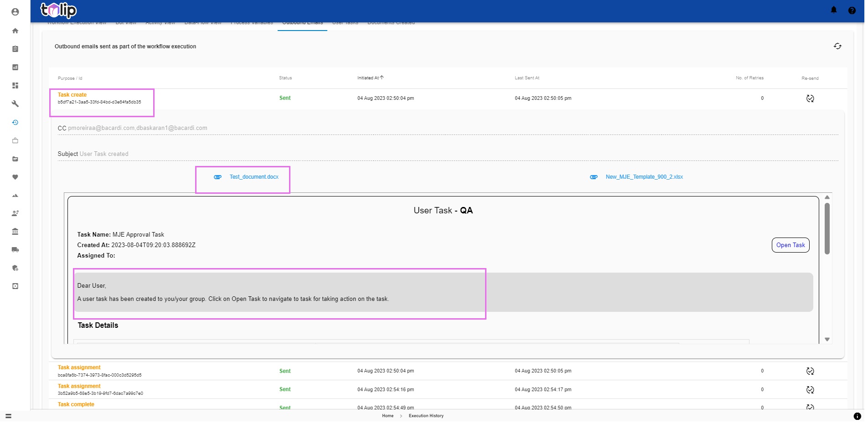Open the folder icon in sidebar
The image size is (868, 424).
point(15,159)
